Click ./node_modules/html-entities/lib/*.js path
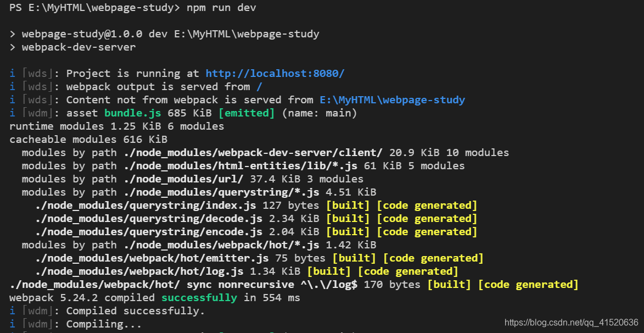The image size is (644, 333). coord(240,166)
